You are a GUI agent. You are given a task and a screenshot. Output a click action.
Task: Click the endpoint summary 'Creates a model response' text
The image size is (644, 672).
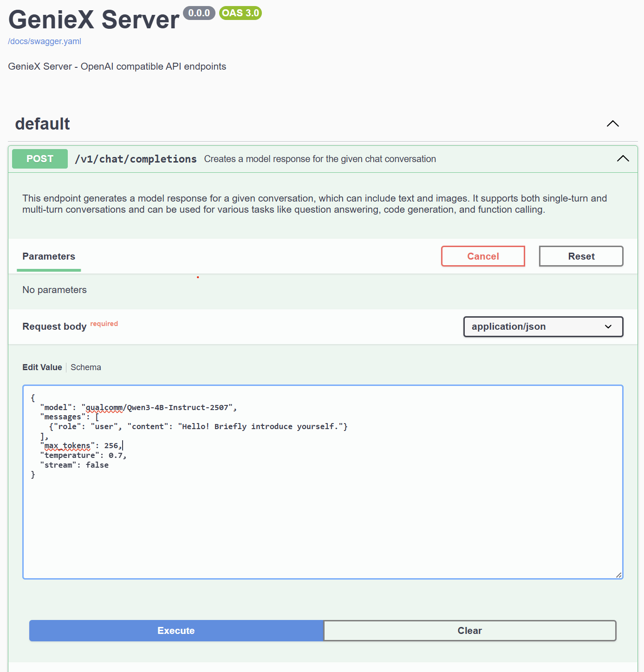click(x=320, y=159)
